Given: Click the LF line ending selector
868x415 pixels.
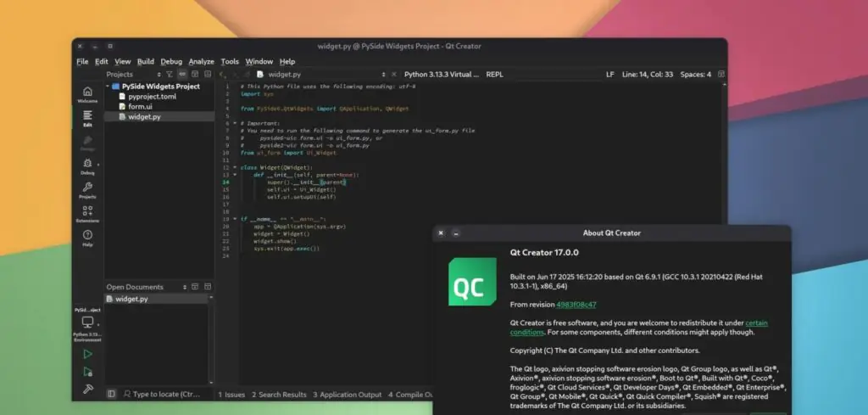Looking at the screenshot, I should (610, 74).
